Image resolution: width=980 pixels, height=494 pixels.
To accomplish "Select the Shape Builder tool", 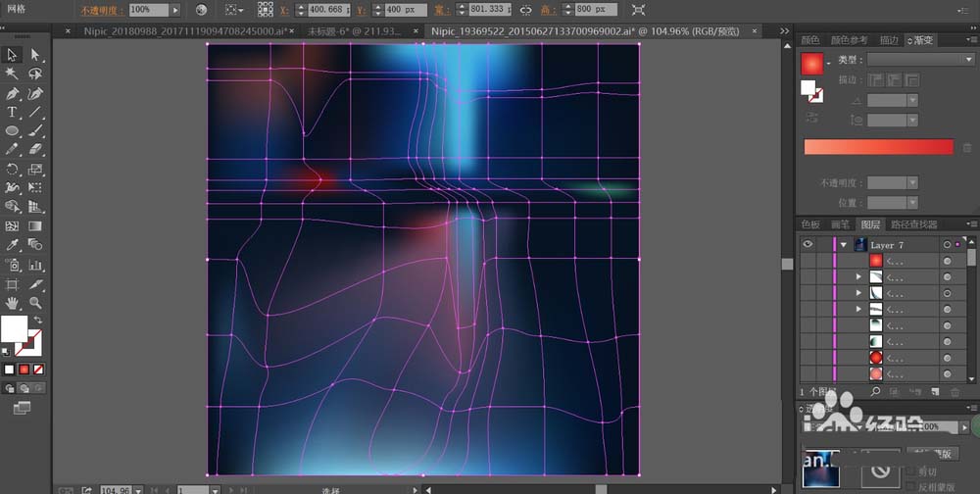I will [x=12, y=207].
